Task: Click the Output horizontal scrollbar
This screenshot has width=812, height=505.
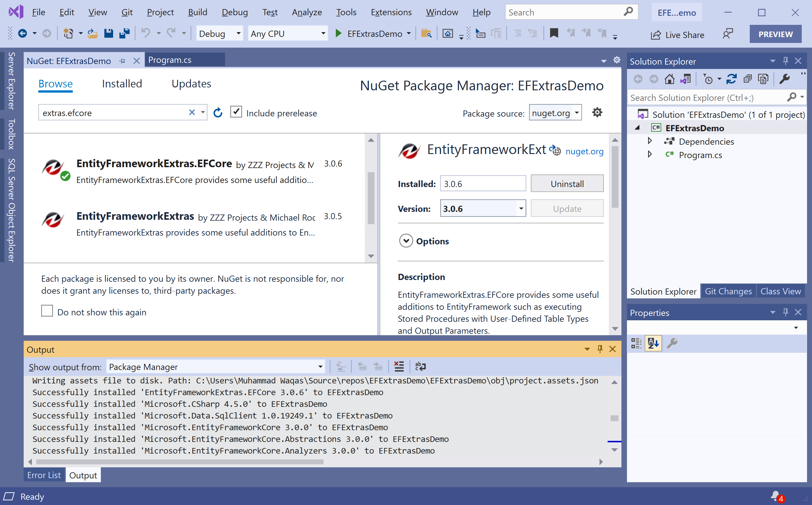Action: point(180,461)
